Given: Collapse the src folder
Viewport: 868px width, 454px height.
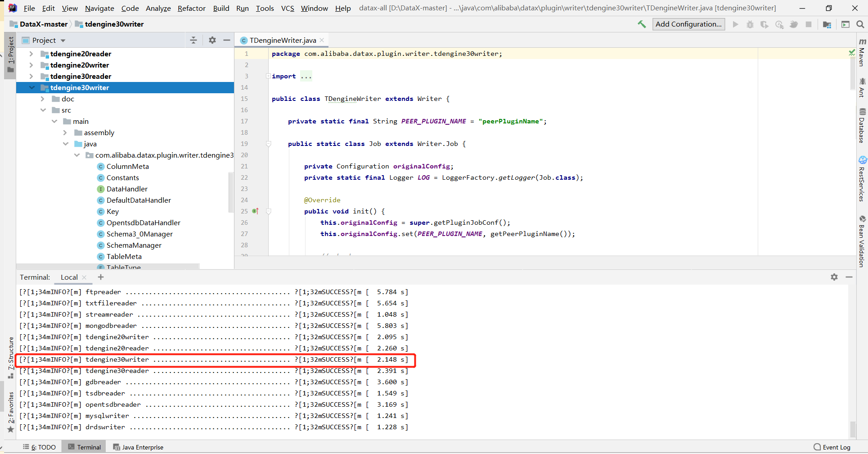Looking at the screenshot, I should click(43, 110).
